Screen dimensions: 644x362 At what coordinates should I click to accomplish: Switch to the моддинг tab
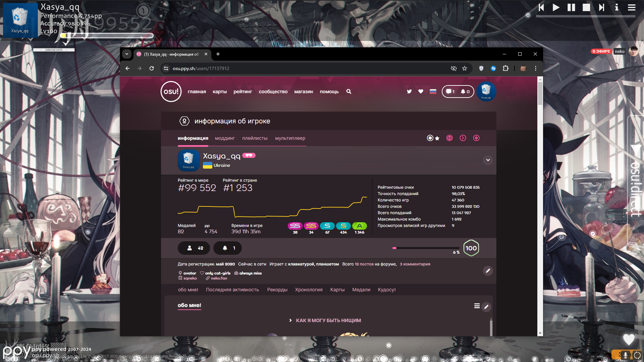[x=225, y=138]
